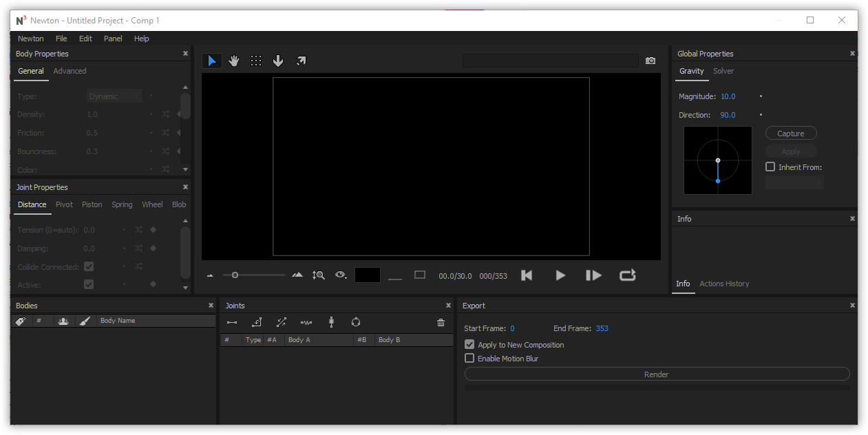Click the Inherit From dropdown field
This screenshot has height=435, width=868.
click(x=794, y=182)
